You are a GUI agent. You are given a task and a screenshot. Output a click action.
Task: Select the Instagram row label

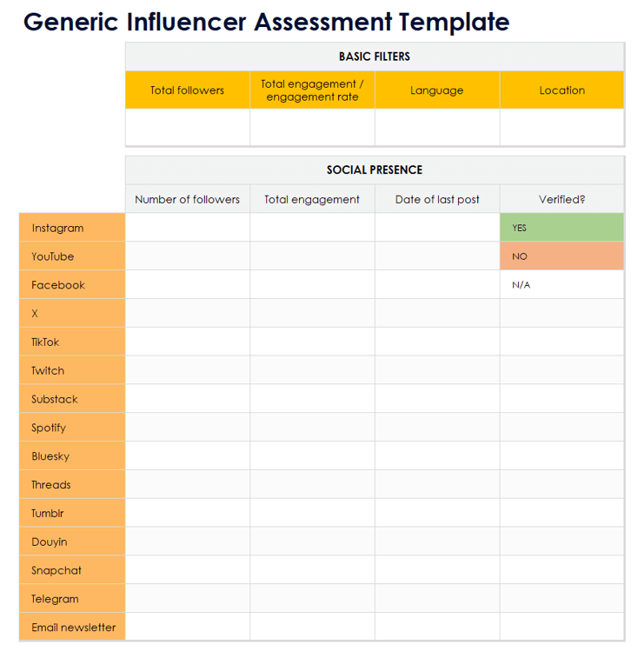coord(72,228)
